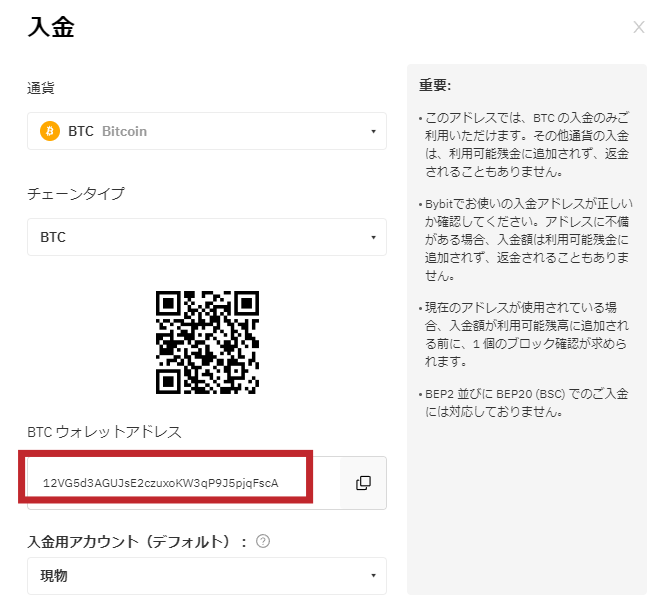Copy the BTC wallet address with copy icon

pyautogui.click(x=363, y=483)
